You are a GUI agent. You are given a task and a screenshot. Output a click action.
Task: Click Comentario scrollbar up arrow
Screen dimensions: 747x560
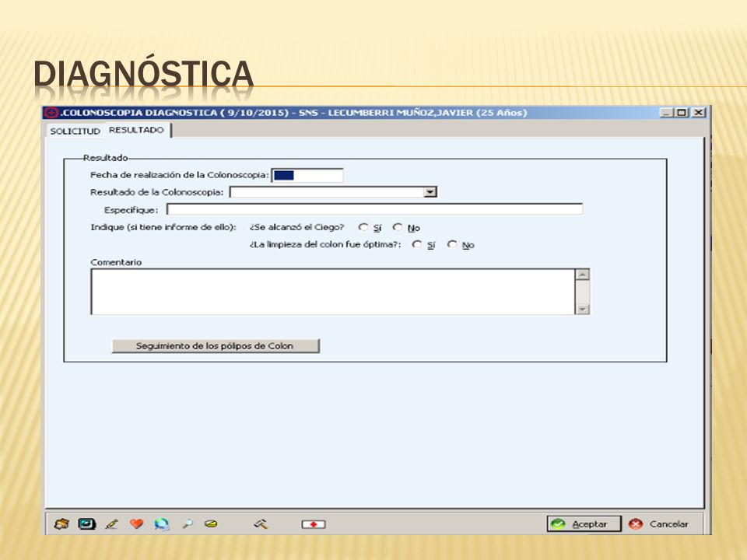pyautogui.click(x=583, y=275)
